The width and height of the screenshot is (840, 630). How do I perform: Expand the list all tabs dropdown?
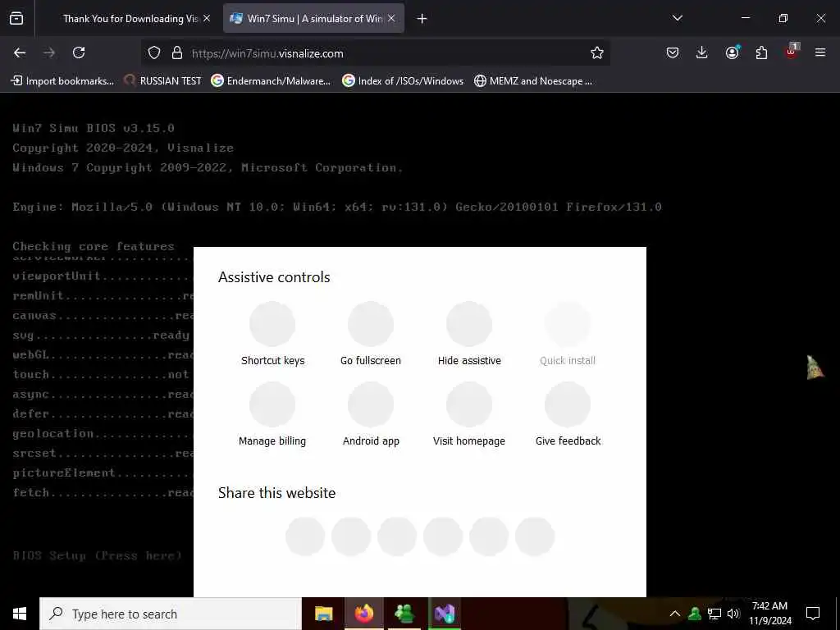tap(677, 18)
